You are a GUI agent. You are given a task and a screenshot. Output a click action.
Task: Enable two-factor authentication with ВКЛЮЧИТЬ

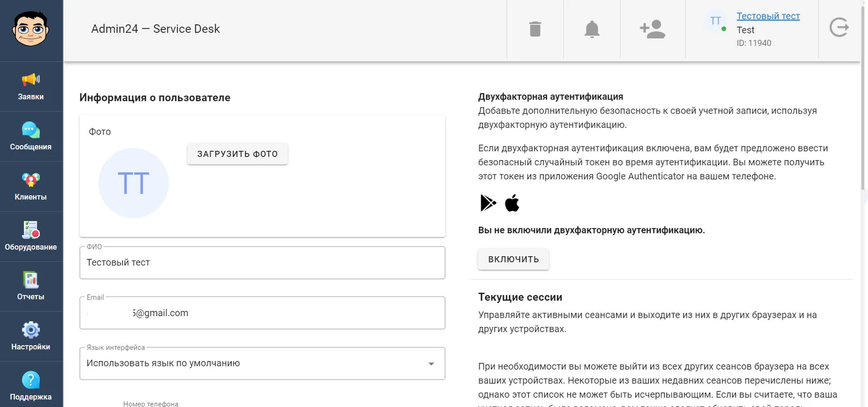click(514, 259)
